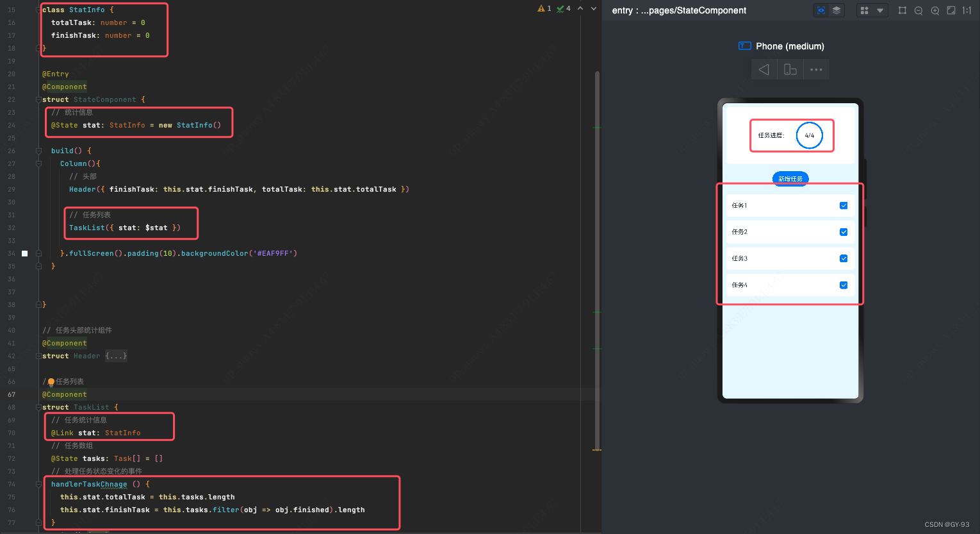Collapse the struct StateComponent fold marker
The width and height of the screenshot is (980, 534).
pyautogui.click(x=38, y=99)
